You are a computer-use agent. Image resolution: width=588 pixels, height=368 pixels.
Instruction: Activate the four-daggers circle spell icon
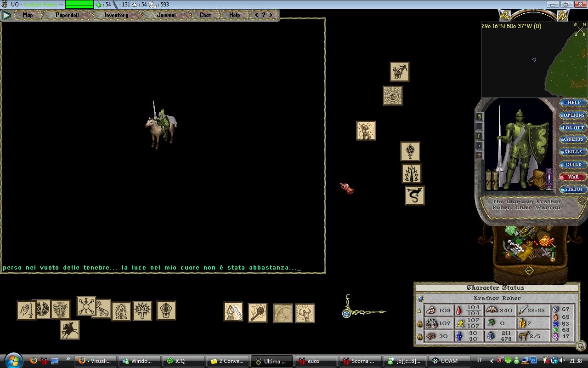[86, 306]
